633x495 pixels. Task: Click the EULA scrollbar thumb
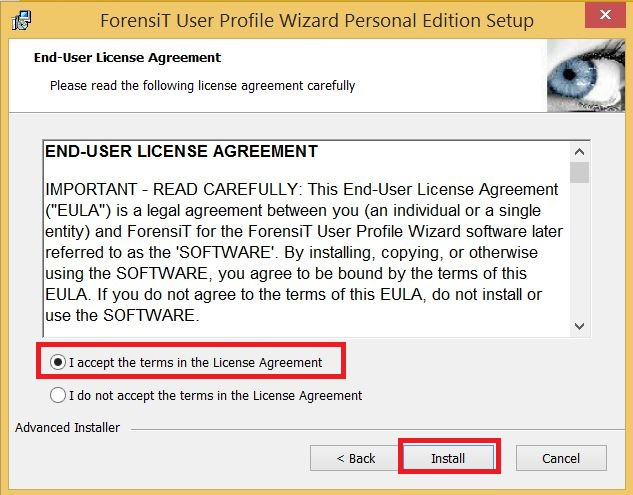click(579, 172)
